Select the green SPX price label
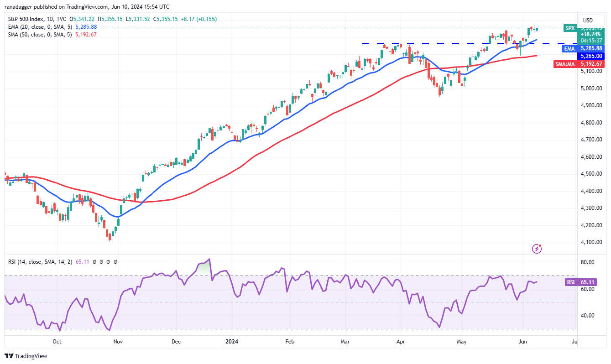611x364 pixels. click(x=570, y=28)
